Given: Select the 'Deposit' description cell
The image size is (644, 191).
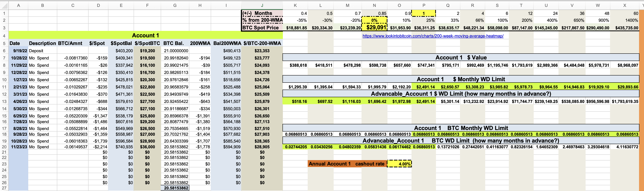Looking at the screenshot, I should 43,51.
